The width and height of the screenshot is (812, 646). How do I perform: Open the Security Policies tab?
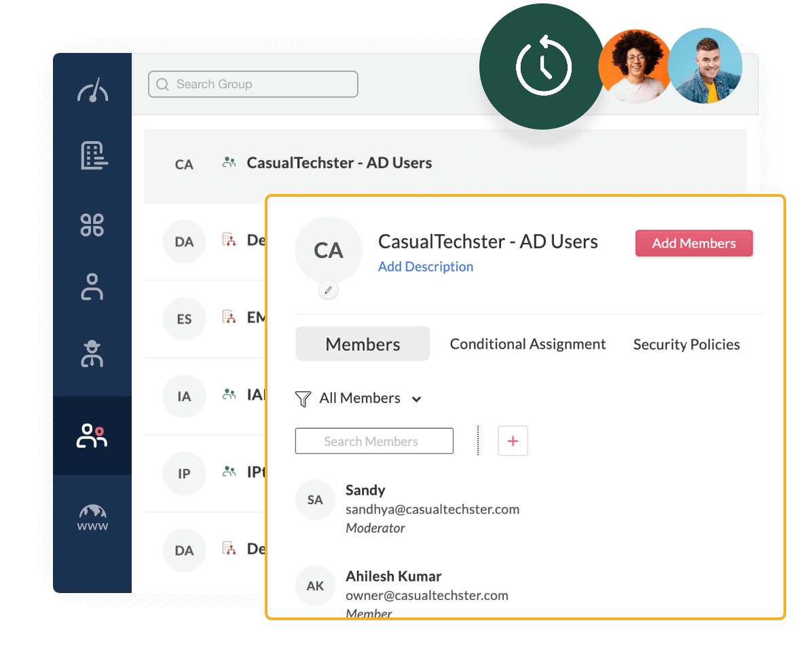click(686, 344)
